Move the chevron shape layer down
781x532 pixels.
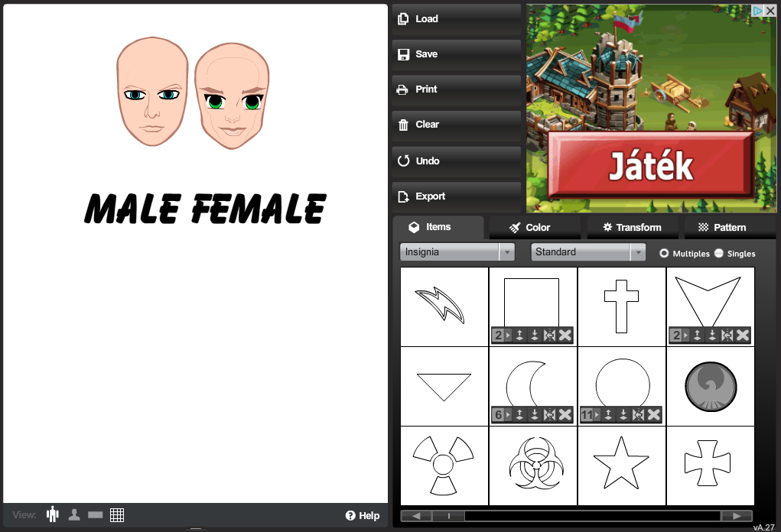(712, 335)
